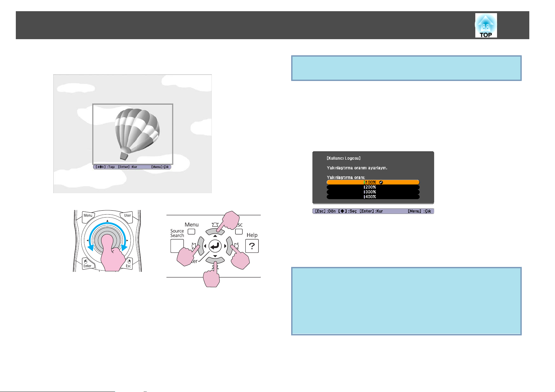The height and width of the screenshot is (392, 555).
Task: Click the up arrow keystone button on control panel
Action: [x=215, y=231]
